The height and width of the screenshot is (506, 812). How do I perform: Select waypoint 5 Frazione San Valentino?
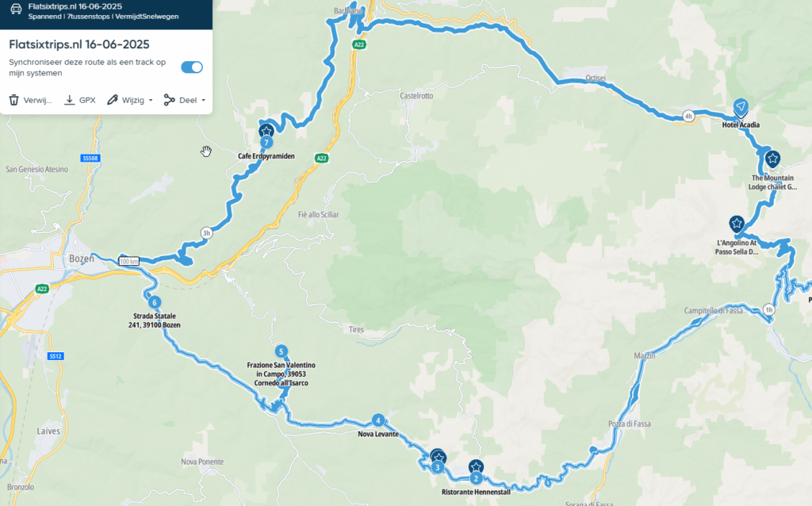point(281,351)
